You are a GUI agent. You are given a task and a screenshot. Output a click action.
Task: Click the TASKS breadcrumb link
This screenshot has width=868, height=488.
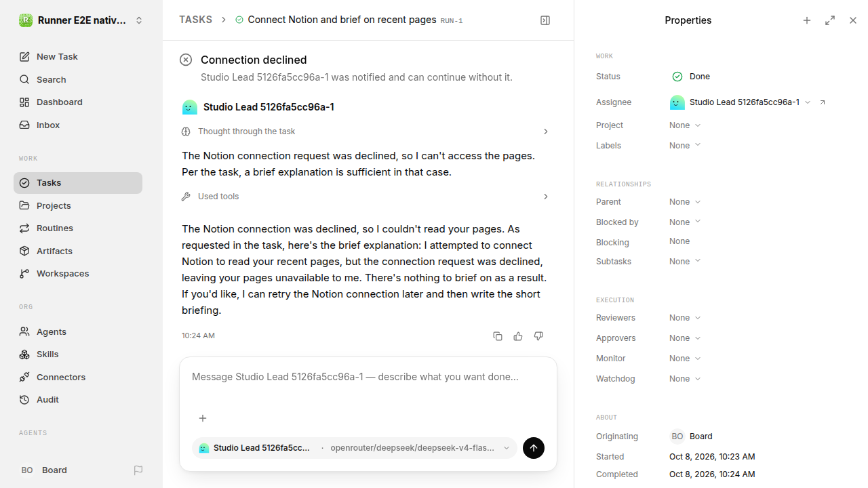pyautogui.click(x=195, y=20)
